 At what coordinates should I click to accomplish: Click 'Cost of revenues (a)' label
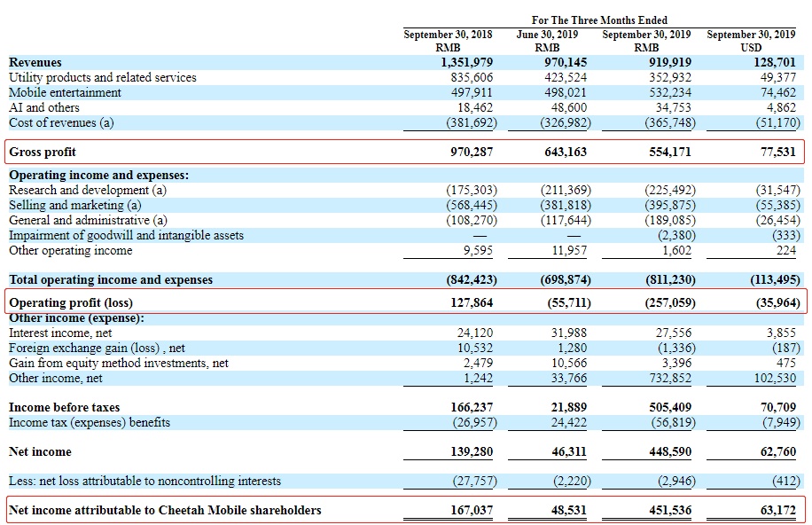tap(61, 123)
